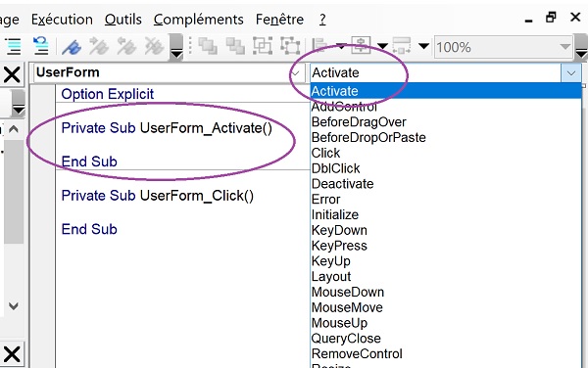Image resolution: width=588 pixels, height=368 pixels.
Task: Click End Sub under UserForm_Activate
Action: 89,161
